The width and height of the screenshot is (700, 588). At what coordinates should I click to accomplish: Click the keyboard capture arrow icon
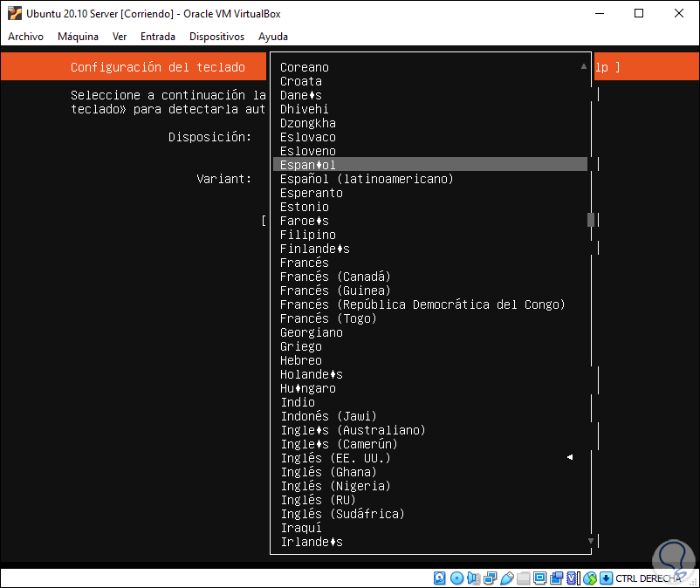(606, 578)
